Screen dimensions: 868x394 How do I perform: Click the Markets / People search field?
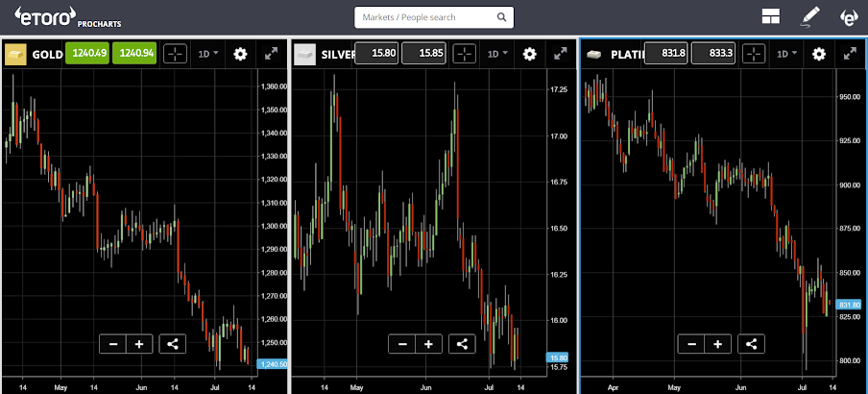click(434, 17)
